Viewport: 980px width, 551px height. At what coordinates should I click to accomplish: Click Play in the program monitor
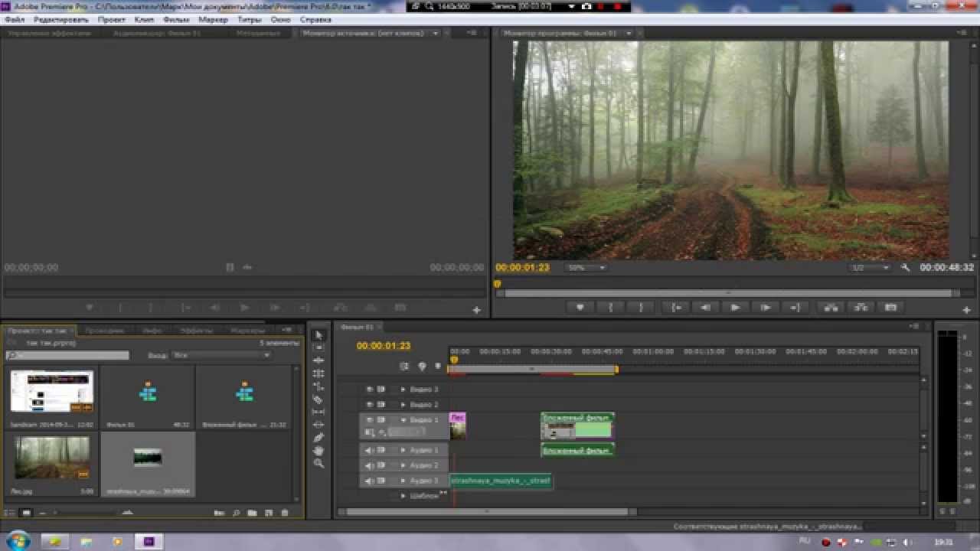pos(735,308)
